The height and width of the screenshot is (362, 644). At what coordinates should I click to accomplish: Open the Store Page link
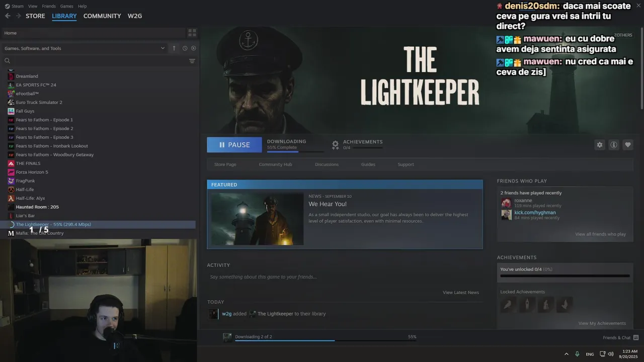tap(225, 164)
